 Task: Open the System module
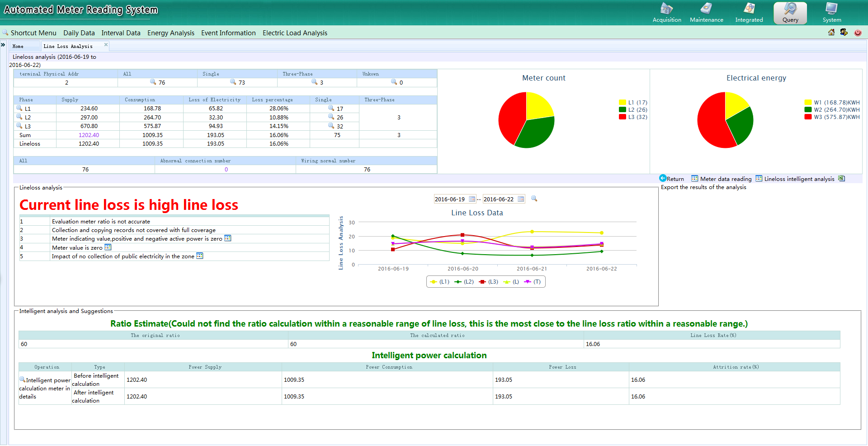[x=831, y=13]
